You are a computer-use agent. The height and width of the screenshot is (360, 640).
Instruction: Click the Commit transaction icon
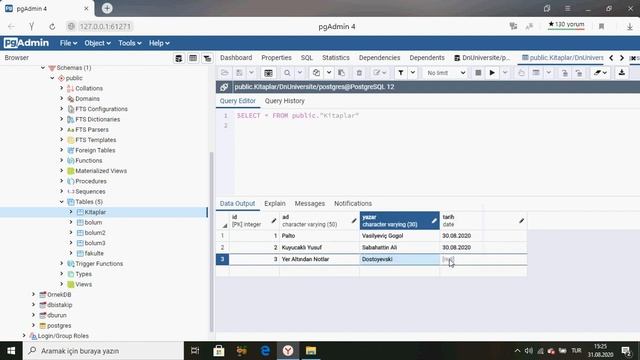click(x=565, y=73)
